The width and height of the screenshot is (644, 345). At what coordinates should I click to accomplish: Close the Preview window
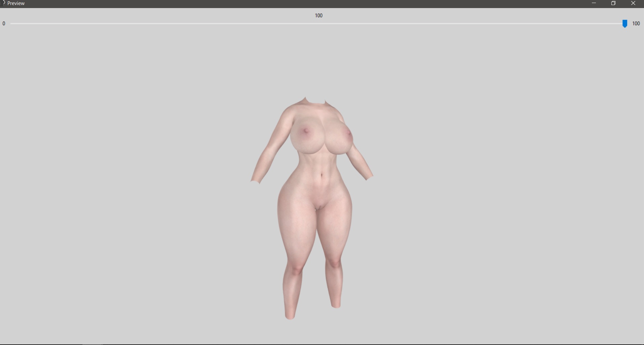633,3
